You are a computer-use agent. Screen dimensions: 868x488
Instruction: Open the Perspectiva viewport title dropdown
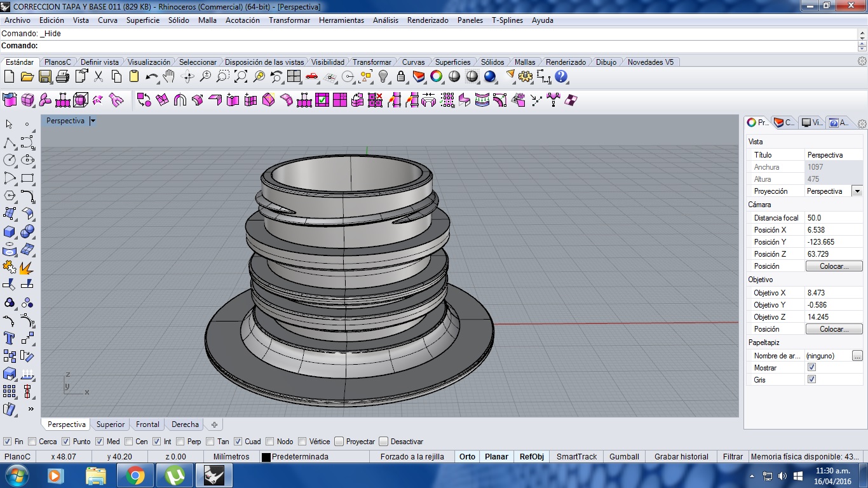tap(92, 120)
